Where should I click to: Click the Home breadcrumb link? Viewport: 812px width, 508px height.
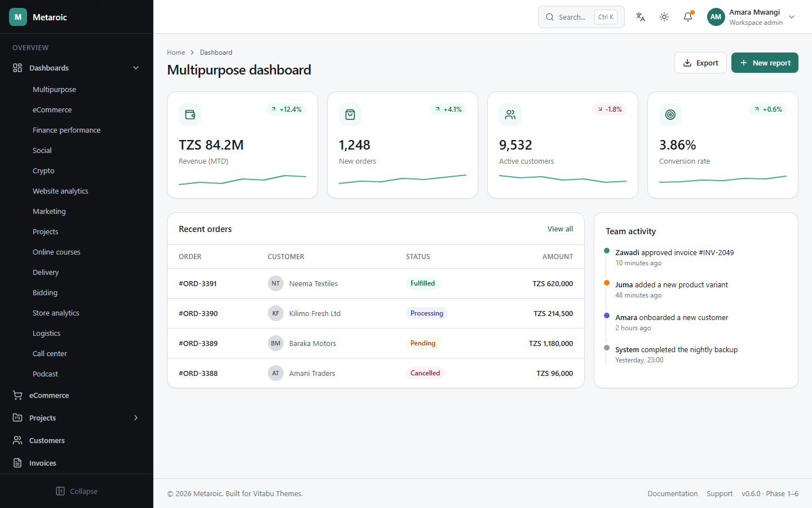tap(176, 52)
